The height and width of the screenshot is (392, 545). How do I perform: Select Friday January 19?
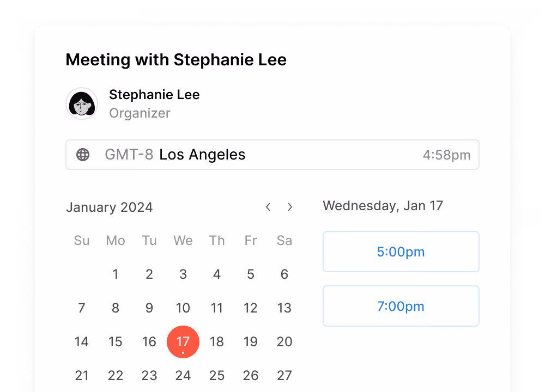251,342
